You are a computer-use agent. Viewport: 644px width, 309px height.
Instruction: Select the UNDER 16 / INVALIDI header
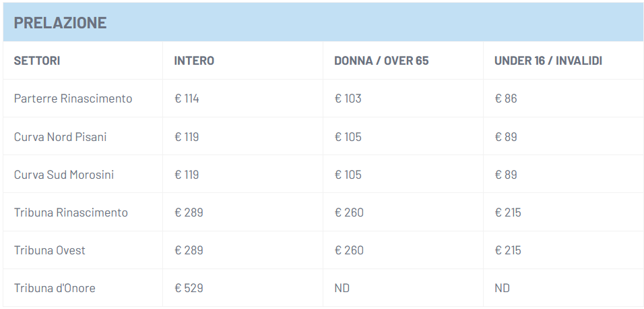point(548,61)
